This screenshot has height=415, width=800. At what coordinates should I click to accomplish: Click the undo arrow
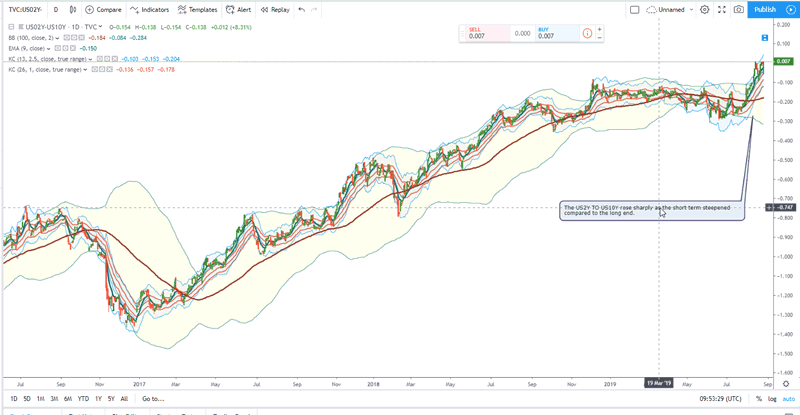point(301,9)
